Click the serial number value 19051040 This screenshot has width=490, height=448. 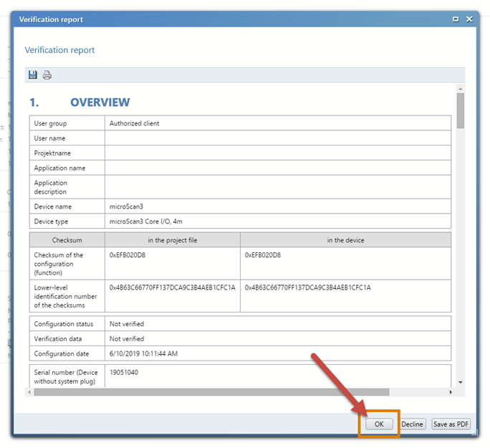tap(123, 373)
